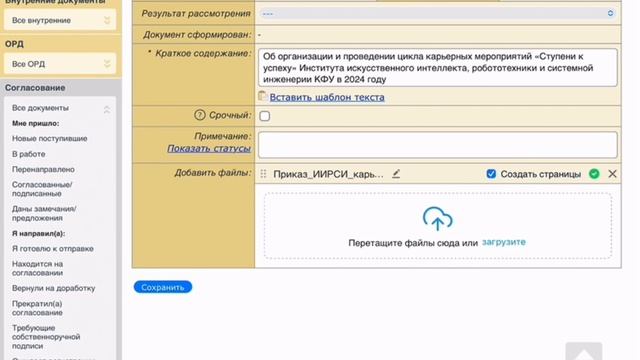Click the help icon next to Срочный
This screenshot has height=360, width=640.
[x=200, y=115]
